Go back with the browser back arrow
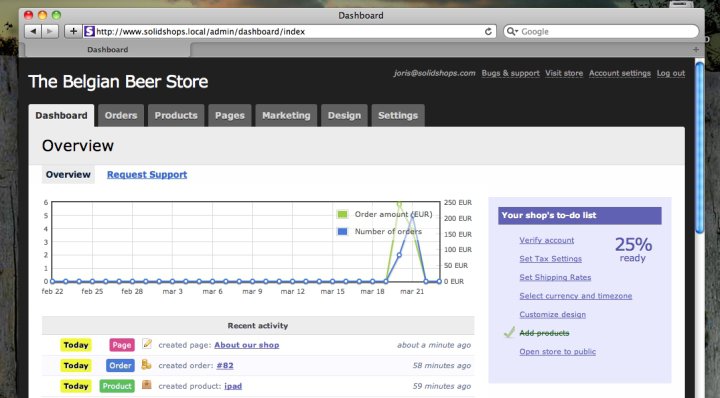The image size is (720, 398). pos(33,31)
